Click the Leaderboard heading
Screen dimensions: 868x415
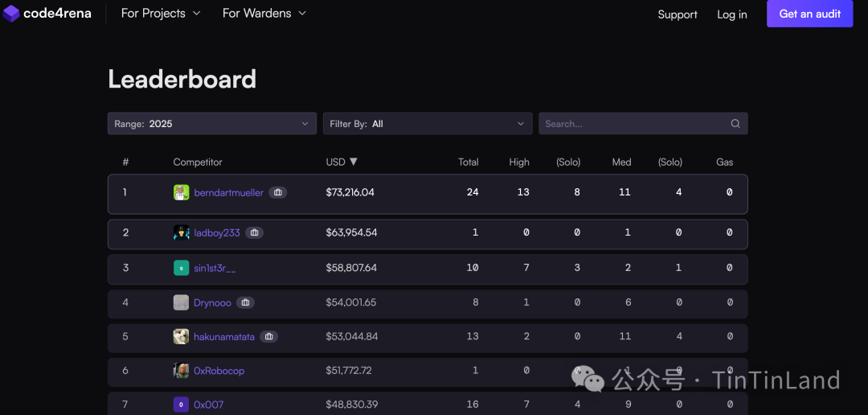click(182, 80)
